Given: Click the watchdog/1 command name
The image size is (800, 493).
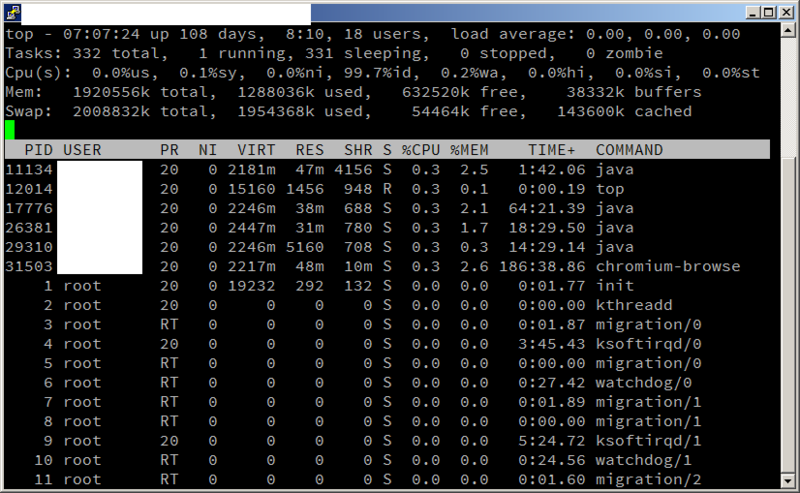Looking at the screenshot, I should [x=644, y=460].
